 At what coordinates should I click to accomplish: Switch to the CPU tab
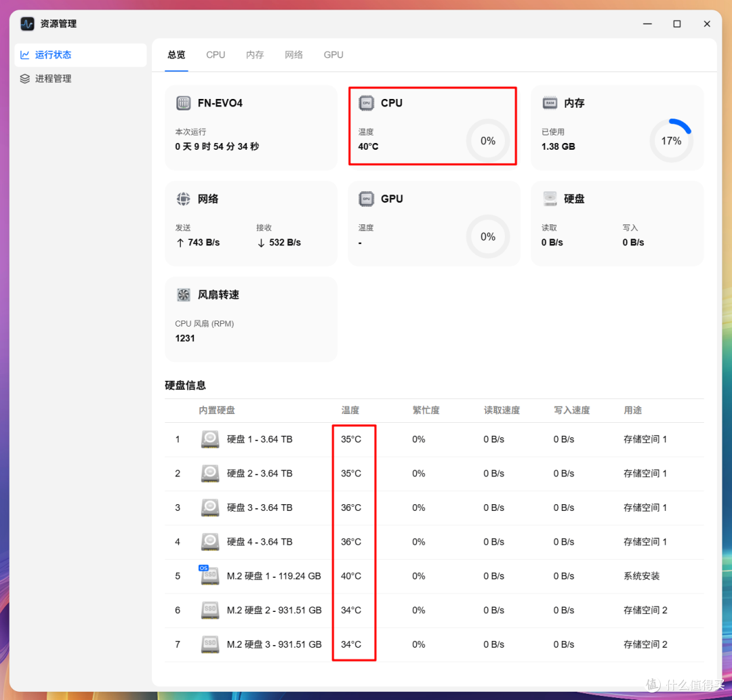(x=216, y=55)
